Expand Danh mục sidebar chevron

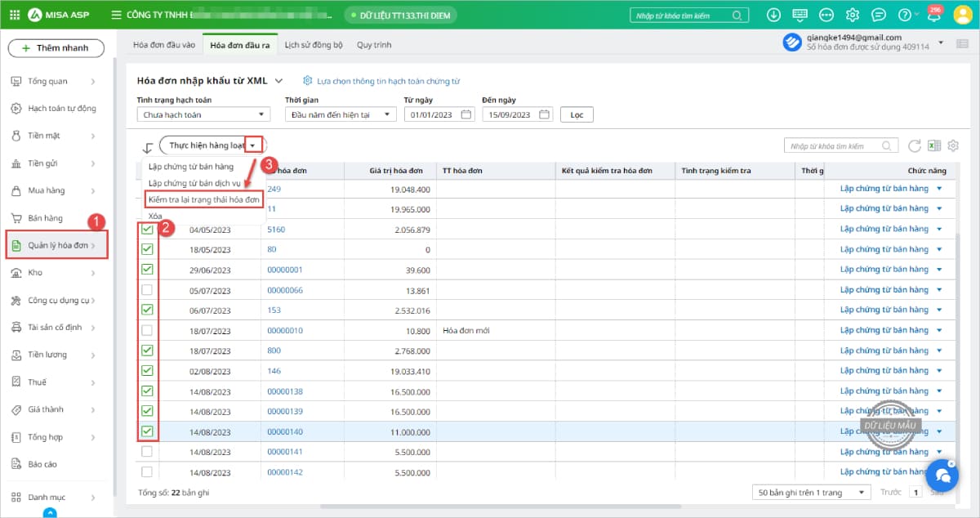tap(93, 497)
